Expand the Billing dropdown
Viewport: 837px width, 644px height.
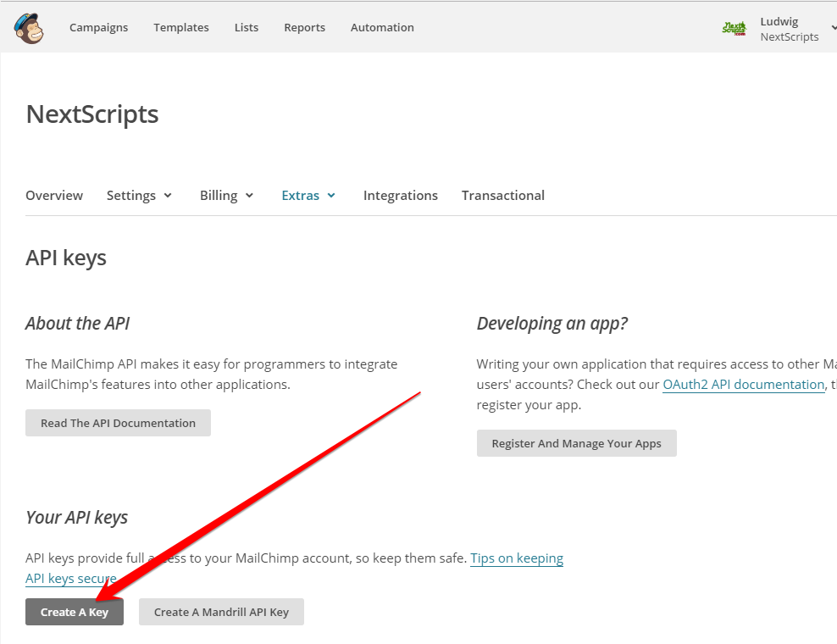click(226, 196)
